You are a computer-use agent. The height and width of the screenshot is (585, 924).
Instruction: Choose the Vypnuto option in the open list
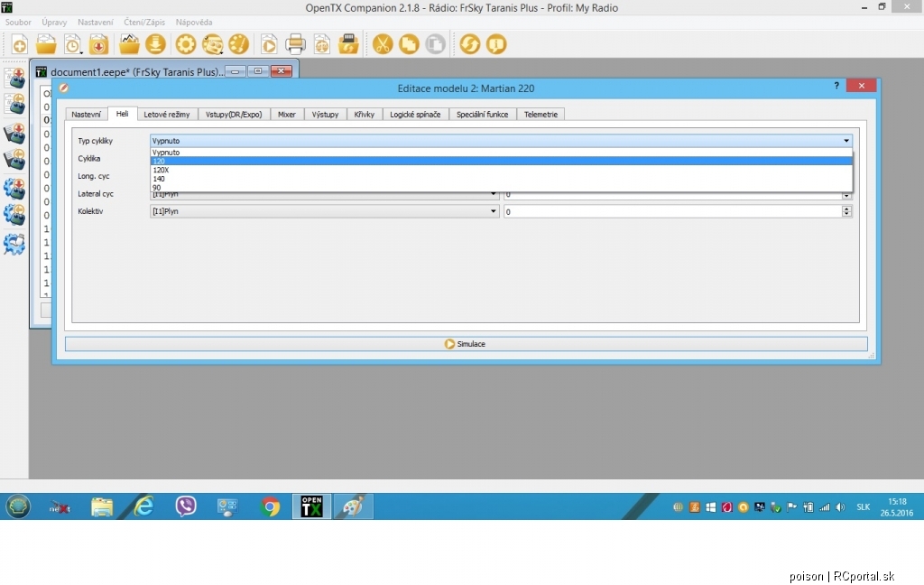tap(502, 153)
